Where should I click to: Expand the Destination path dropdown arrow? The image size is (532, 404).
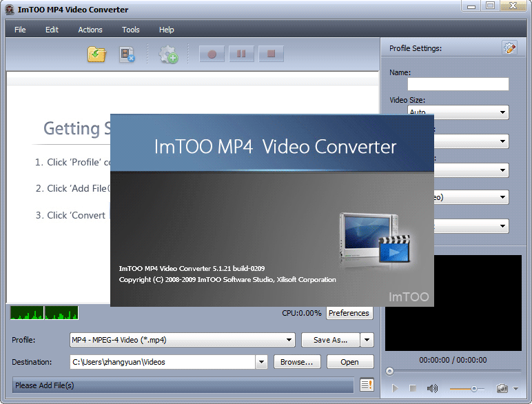[x=261, y=362]
